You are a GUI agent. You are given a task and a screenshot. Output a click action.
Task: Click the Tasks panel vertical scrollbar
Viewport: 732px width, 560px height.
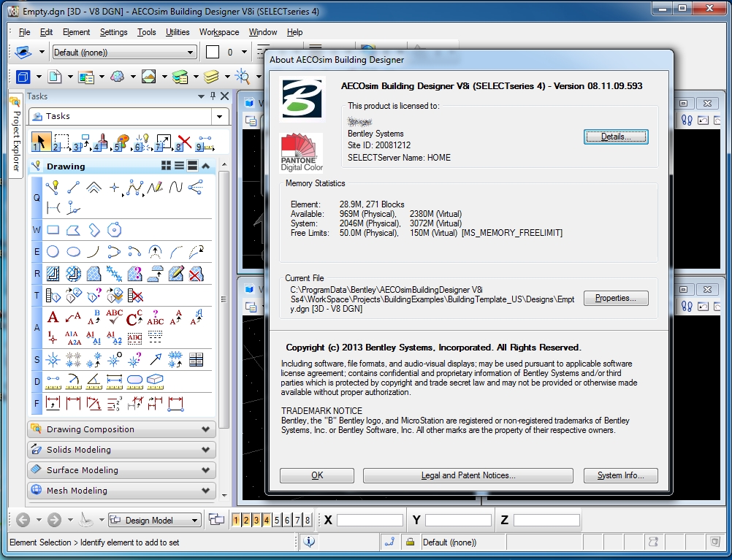(x=224, y=299)
